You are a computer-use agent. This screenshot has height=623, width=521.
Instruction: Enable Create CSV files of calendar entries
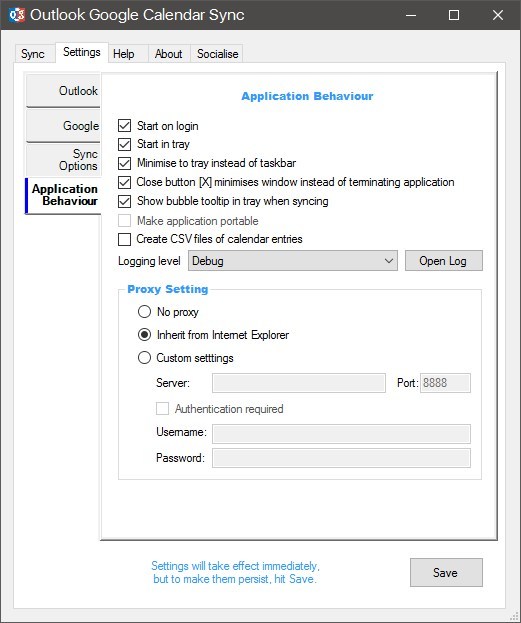pos(124,239)
